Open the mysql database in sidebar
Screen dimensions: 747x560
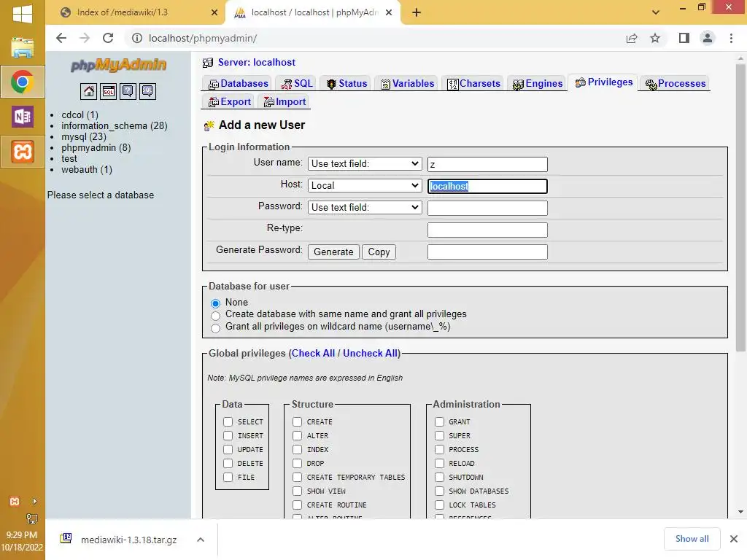point(83,136)
